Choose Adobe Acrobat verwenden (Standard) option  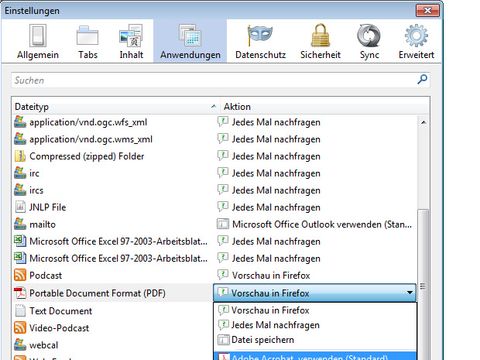[x=315, y=356]
